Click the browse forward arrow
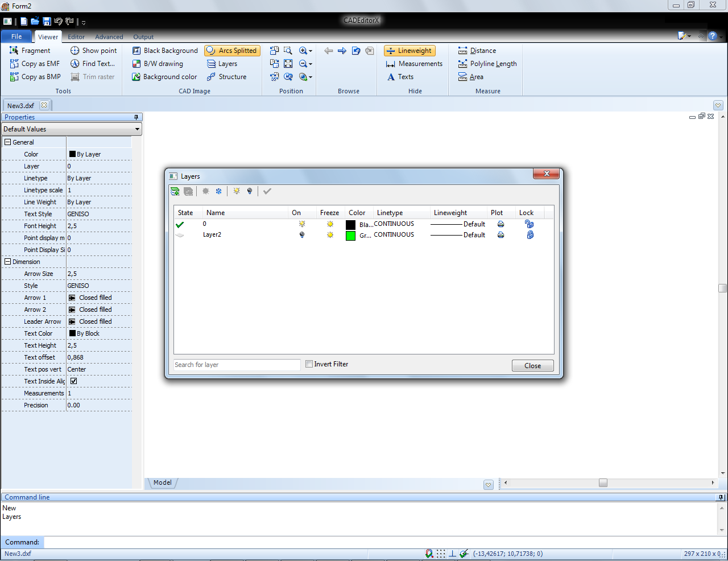Viewport: 728px width, 561px height. tap(342, 51)
